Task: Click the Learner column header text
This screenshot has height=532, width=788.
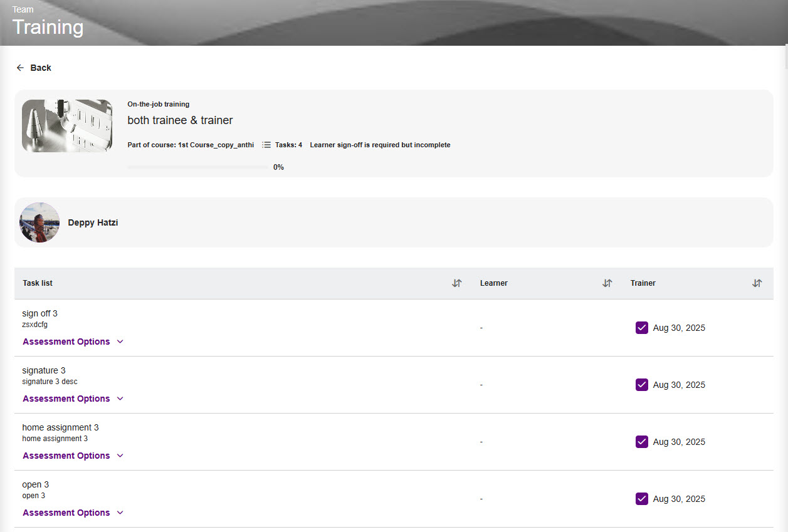Action: click(494, 283)
